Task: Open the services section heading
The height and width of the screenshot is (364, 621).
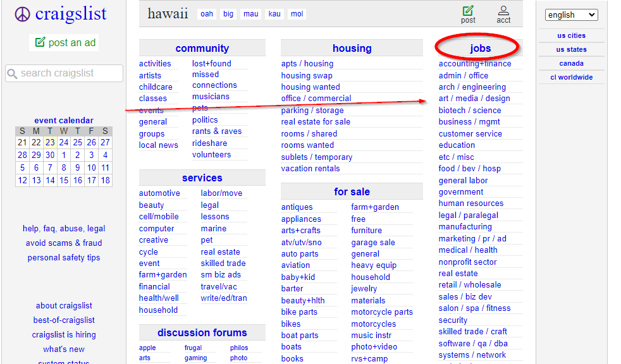Action: coord(202,178)
